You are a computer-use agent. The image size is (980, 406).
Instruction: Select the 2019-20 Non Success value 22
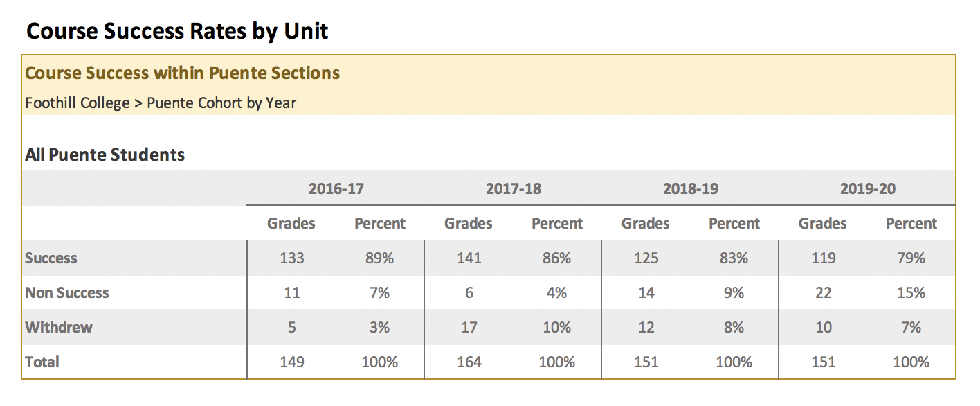823,292
